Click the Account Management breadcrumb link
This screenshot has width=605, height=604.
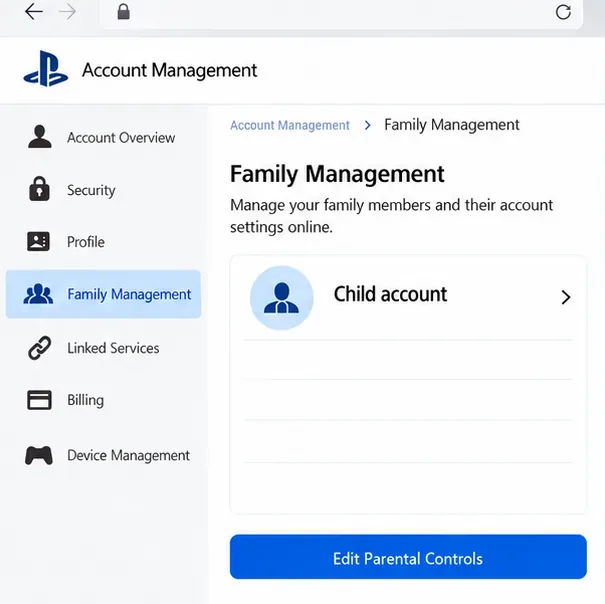pyautogui.click(x=290, y=125)
